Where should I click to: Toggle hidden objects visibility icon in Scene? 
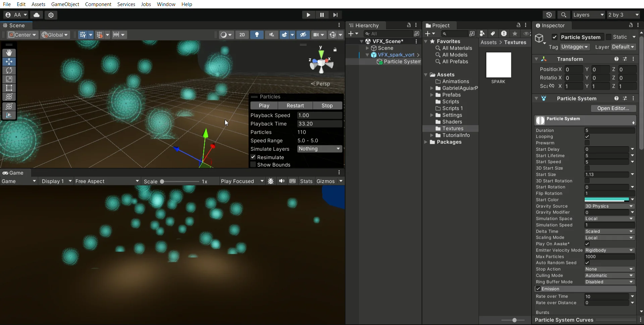pyautogui.click(x=303, y=35)
